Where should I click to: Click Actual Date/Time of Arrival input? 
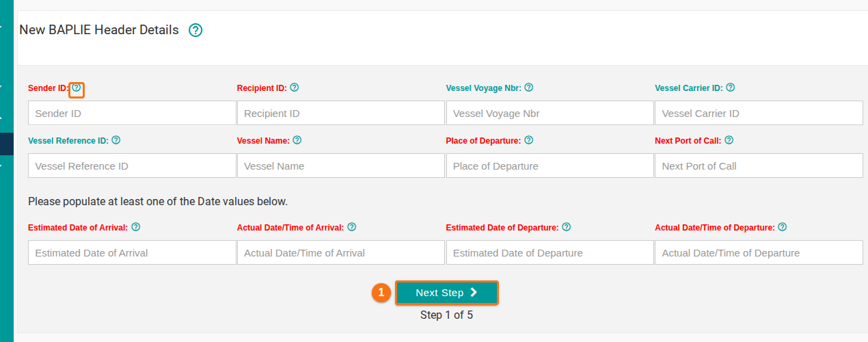[341, 252]
